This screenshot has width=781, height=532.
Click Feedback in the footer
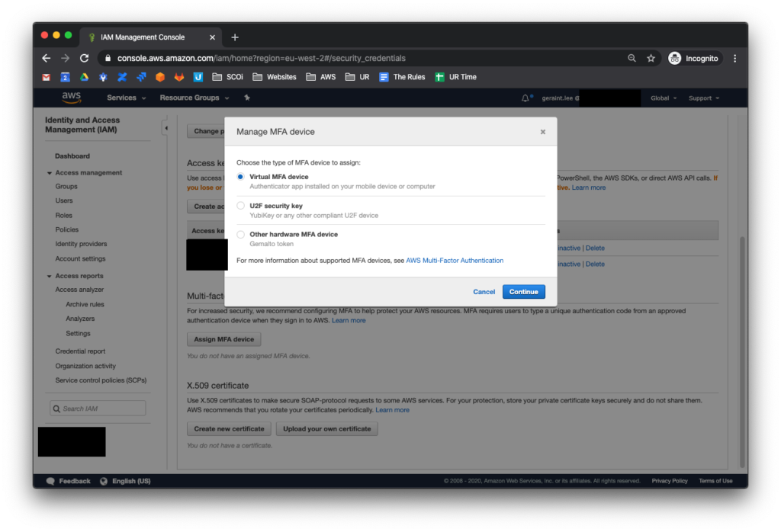pyautogui.click(x=68, y=481)
